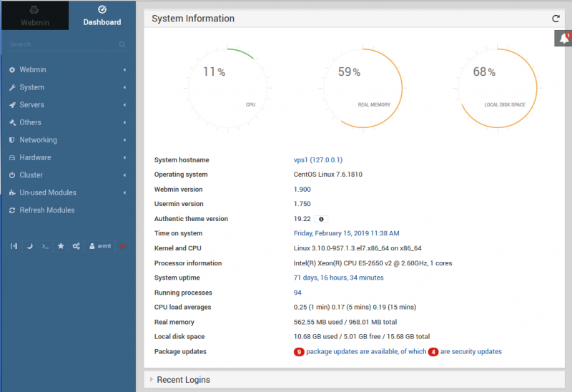The height and width of the screenshot is (392, 572).
Task: Click the arrow beside Webmin category
Action: point(124,69)
